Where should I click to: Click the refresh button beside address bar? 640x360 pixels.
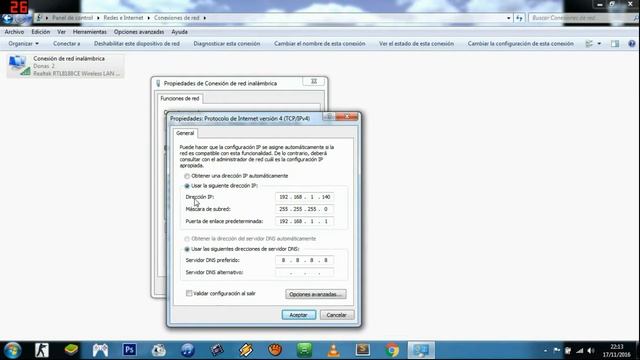(519, 18)
